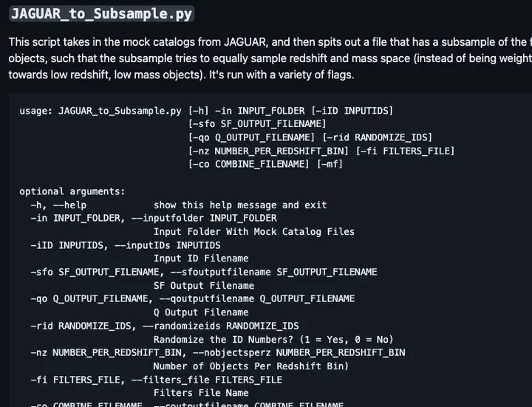Click 'Number of Objects Per Redshift Bin)' text

pyautogui.click(x=250, y=366)
